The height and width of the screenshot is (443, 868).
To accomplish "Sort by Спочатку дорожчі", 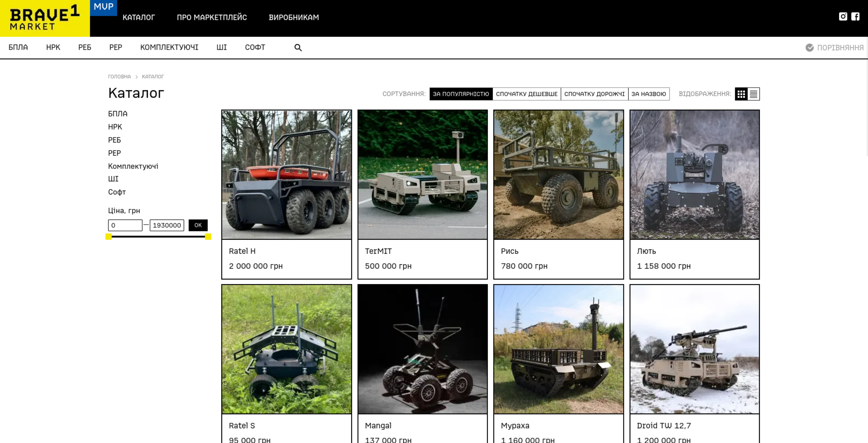I will [x=594, y=94].
